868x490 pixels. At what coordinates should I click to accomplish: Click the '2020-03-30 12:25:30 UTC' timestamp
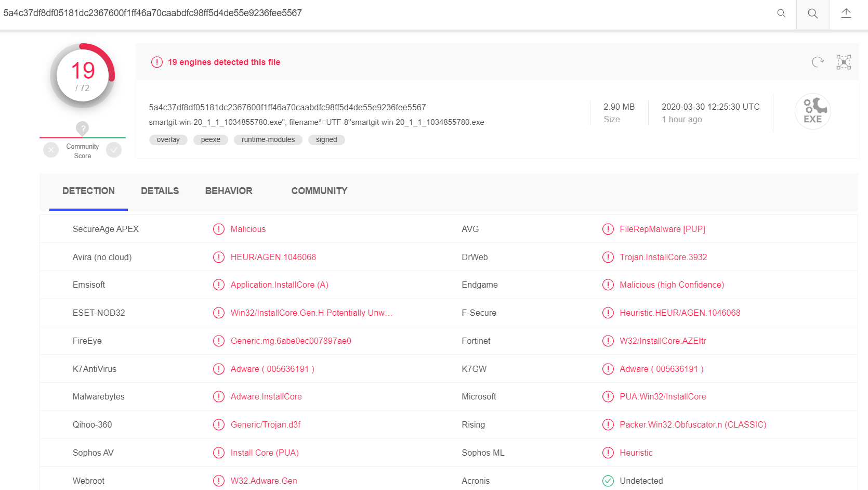click(x=711, y=107)
